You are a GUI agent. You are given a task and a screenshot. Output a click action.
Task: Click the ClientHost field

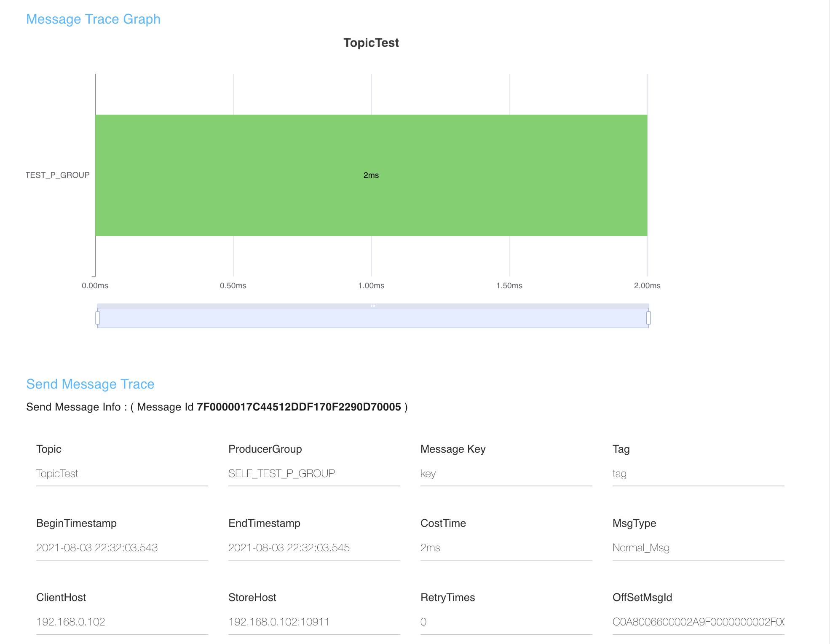[x=122, y=622]
